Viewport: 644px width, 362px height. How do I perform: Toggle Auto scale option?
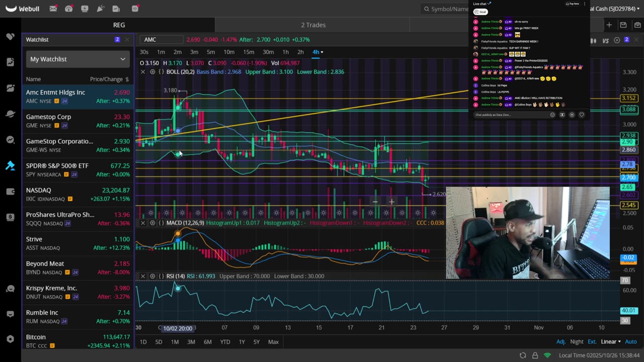631,342
